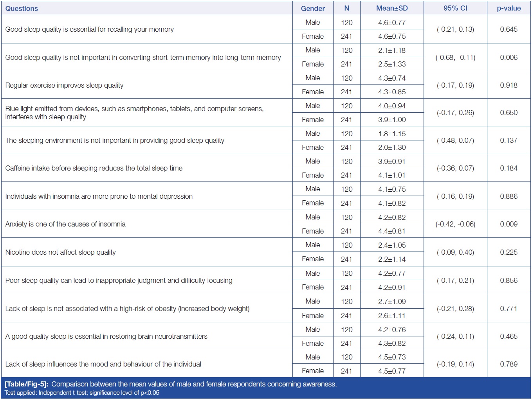Click the 95% CI column header
532x399 pixels.
(455, 8)
